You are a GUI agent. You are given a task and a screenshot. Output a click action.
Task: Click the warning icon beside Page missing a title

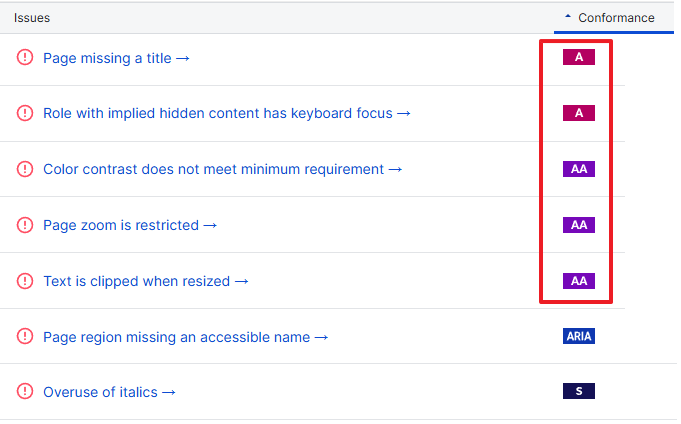(25, 58)
